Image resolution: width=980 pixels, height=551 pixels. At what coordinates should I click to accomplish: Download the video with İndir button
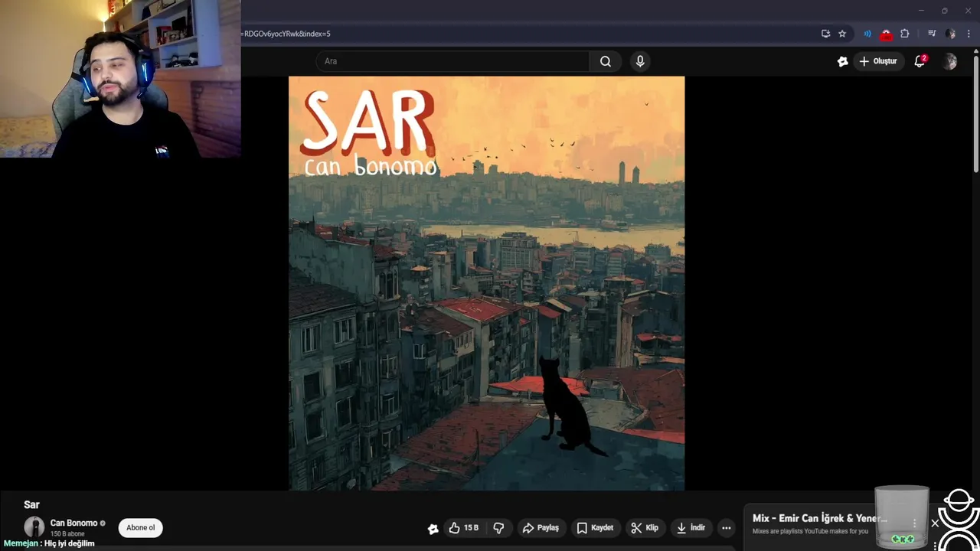pyautogui.click(x=691, y=528)
